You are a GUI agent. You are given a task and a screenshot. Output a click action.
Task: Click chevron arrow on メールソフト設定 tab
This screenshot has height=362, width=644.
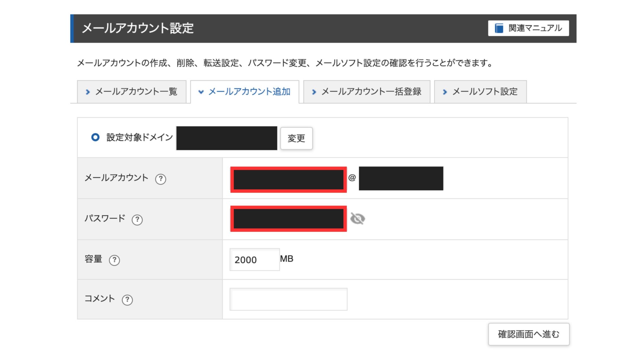pos(445,92)
